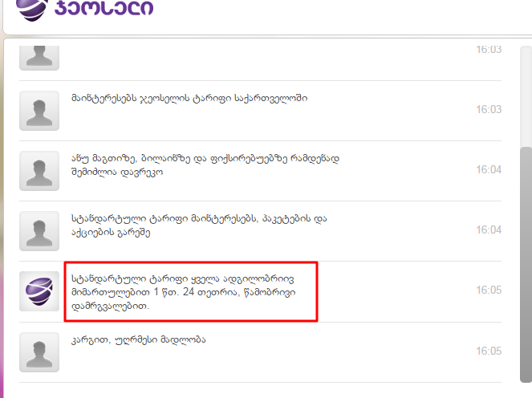Click the Geocell brand name text
The image size is (532, 398).
click(x=104, y=7)
